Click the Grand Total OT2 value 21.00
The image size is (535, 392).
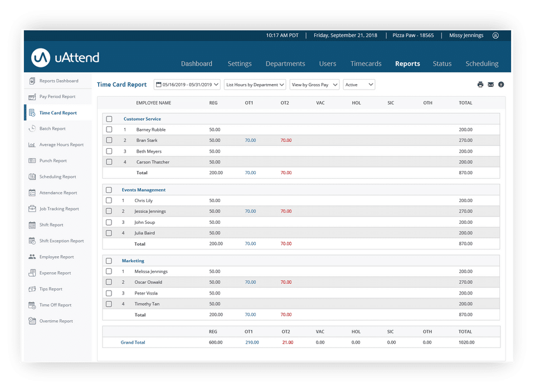pyautogui.click(x=288, y=342)
